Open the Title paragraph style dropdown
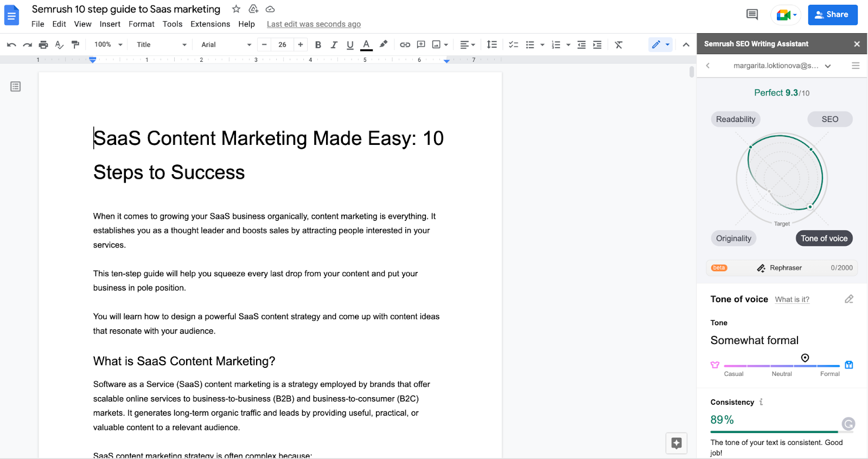 pos(161,44)
